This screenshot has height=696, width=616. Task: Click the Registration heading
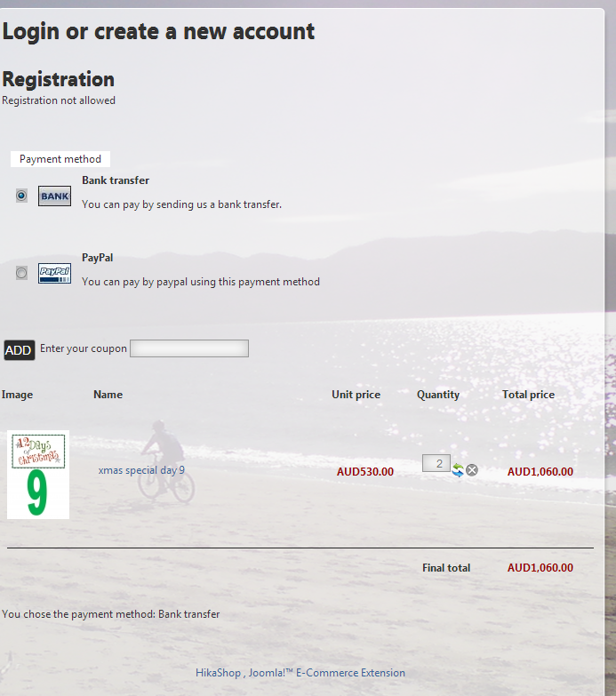point(58,79)
